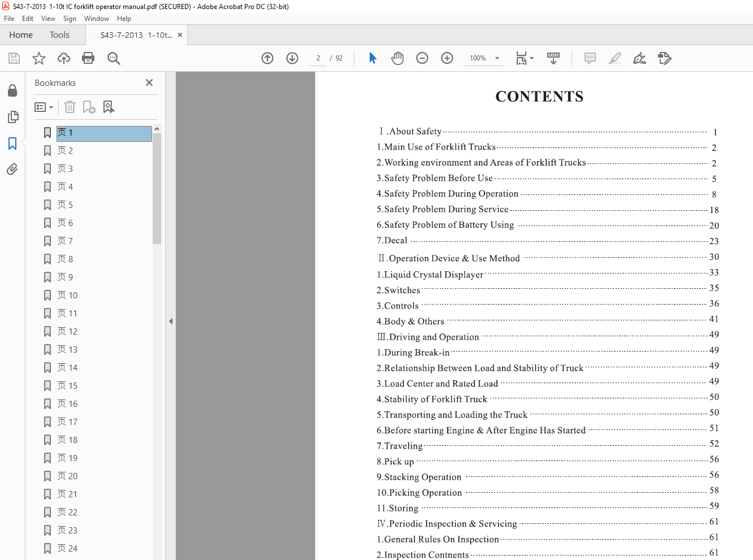Click the current page number field
Image resolution: width=753 pixels, height=560 pixels.
pos(318,58)
